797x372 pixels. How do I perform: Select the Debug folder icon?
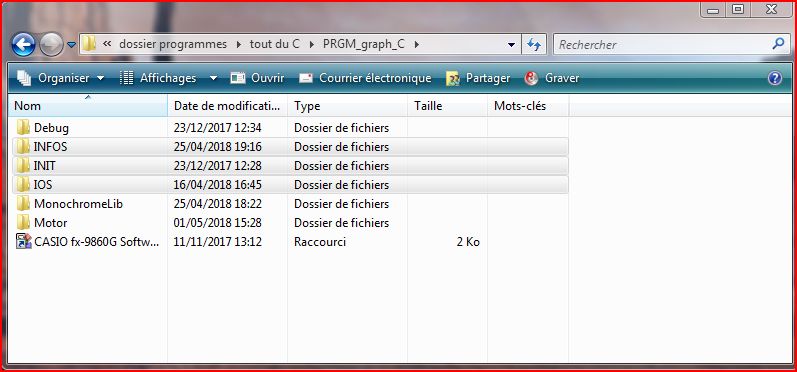point(23,128)
